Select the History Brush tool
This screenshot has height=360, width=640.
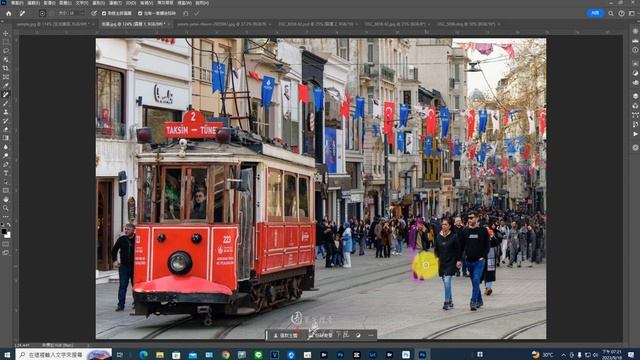pos(6,120)
